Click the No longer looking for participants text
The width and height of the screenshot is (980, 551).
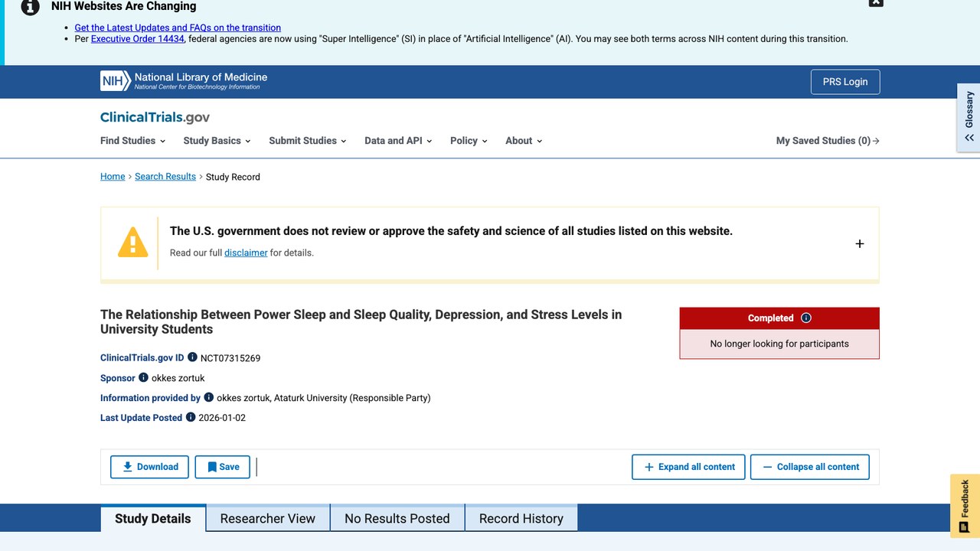779,344
